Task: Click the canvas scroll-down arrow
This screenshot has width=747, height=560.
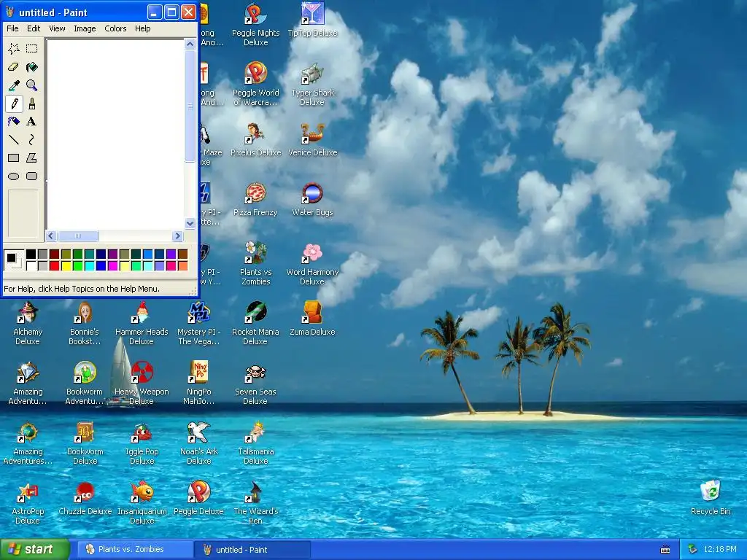Action: pos(190,223)
